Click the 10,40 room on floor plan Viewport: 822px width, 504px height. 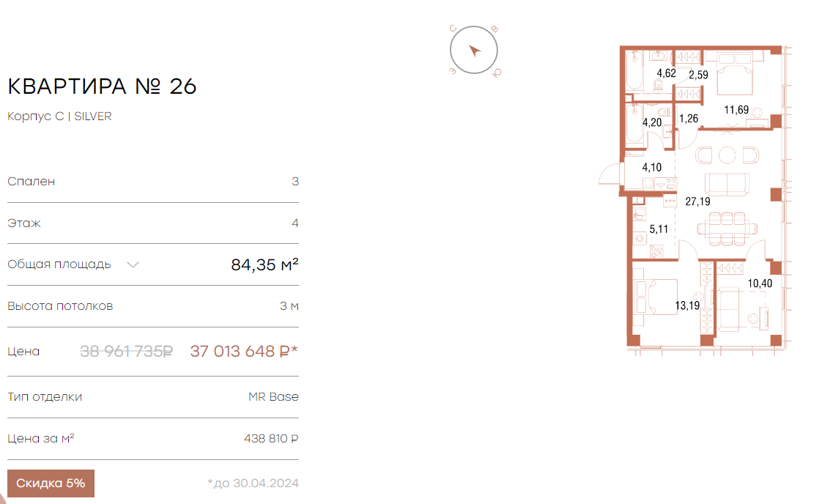[760, 283]
